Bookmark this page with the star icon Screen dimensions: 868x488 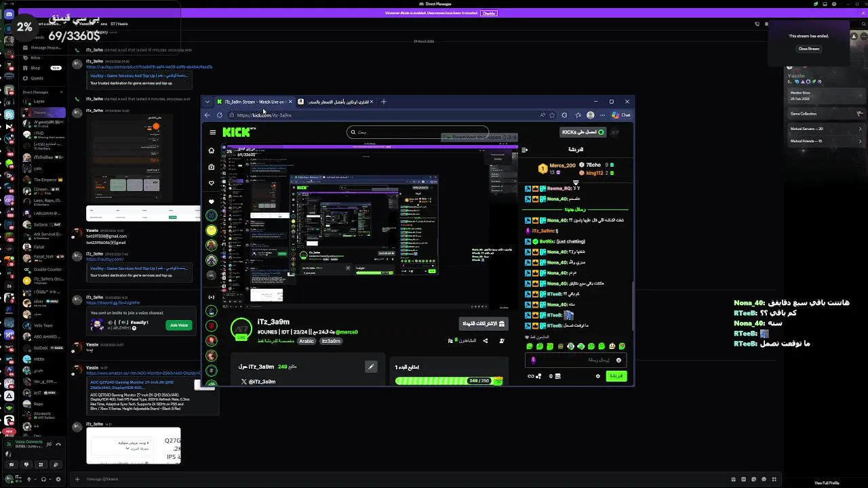tap(552, 115)
